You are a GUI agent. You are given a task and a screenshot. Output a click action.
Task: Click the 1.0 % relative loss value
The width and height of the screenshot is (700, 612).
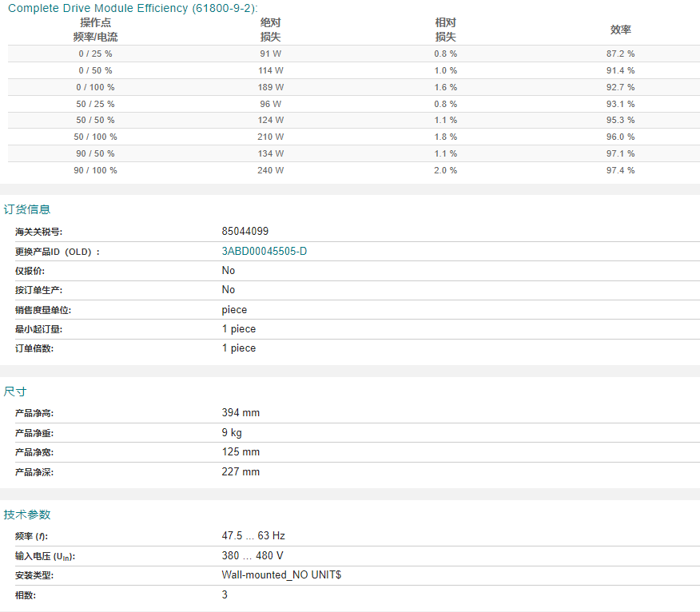446,70
